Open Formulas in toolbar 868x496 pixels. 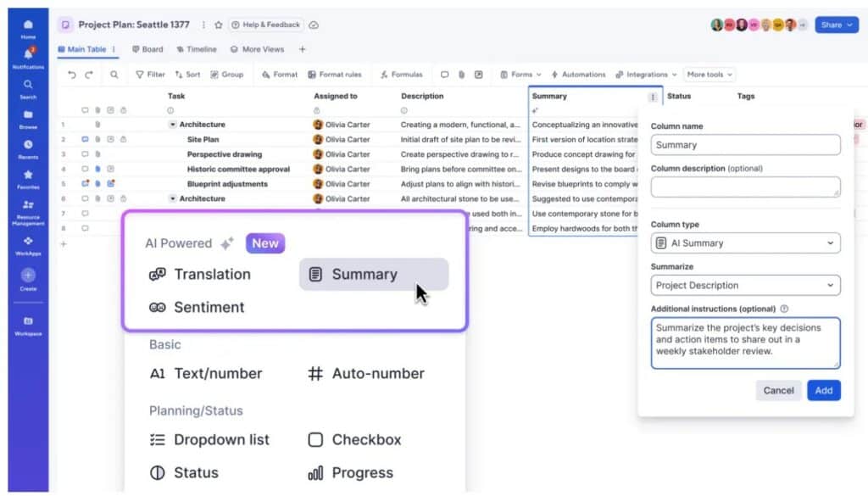(401, 74)
